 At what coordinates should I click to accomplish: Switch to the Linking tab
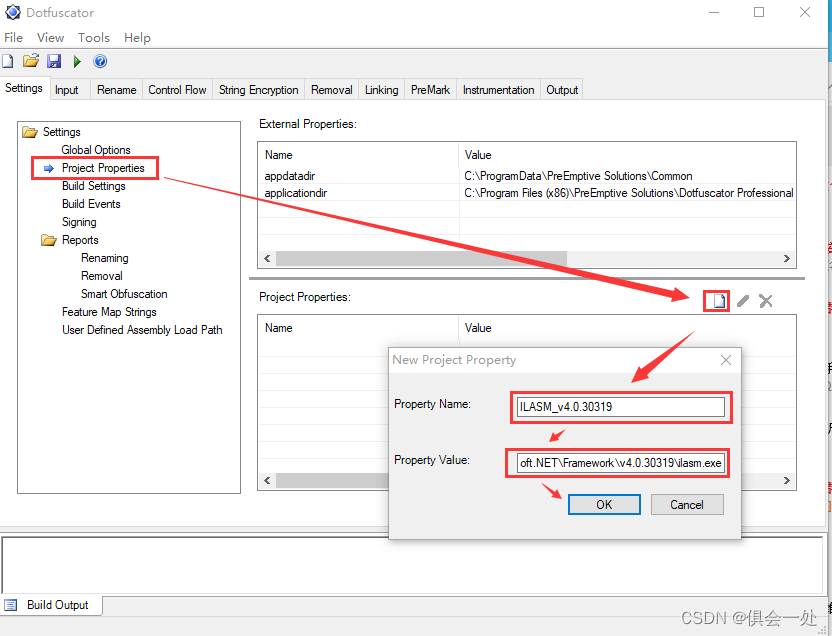(382, 90)
